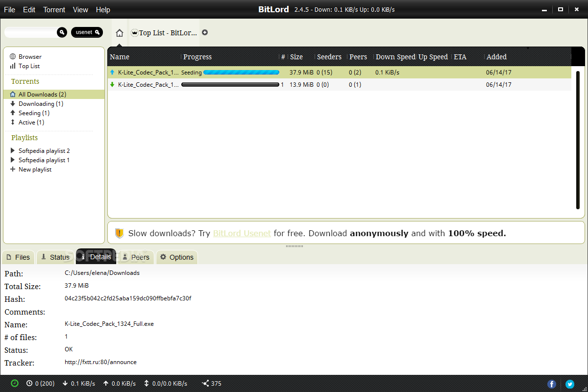
Task: Click the 13.9 MiB size cell in the torrent list
Action: [x=301, y=84]
